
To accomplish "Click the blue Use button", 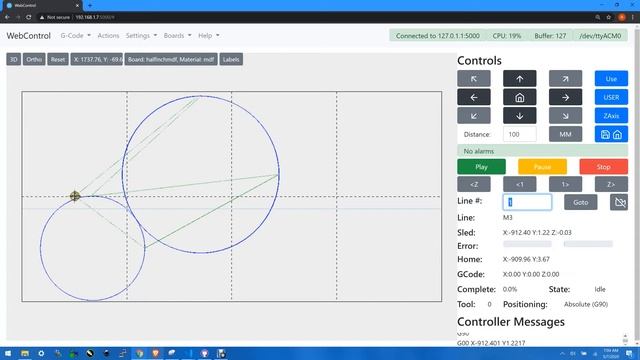I will (611, 79).
